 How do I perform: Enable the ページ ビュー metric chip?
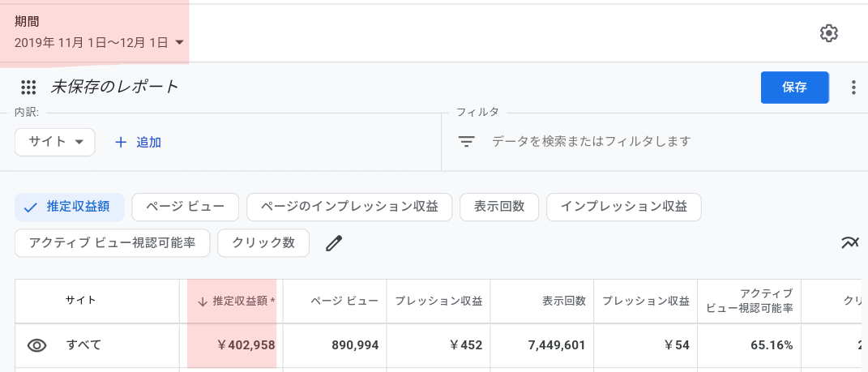click(186, 207)
